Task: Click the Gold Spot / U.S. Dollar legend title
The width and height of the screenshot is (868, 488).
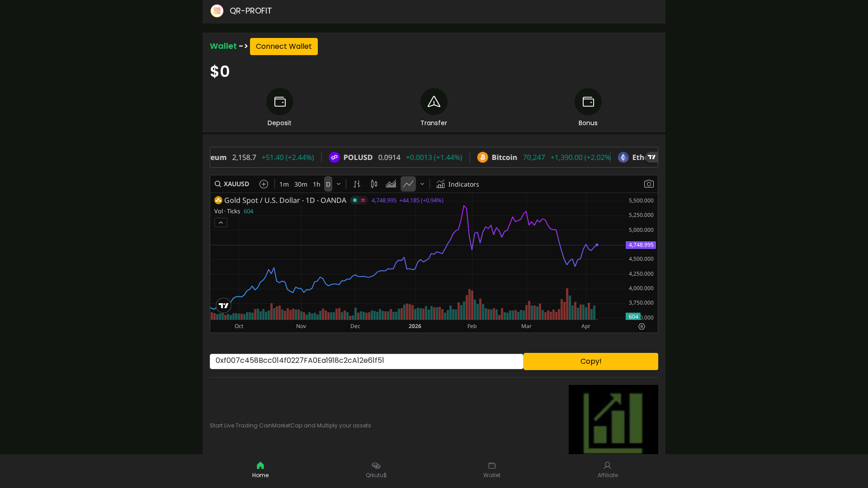Action: (x=285, y=200)
